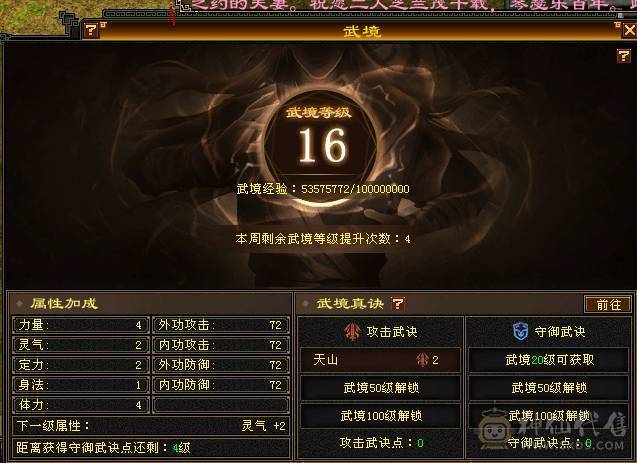Click 武境100级解锁 slot under 攻击武诀
The height and width of the screenshot is (463, 637).
[x=381, y=415]
